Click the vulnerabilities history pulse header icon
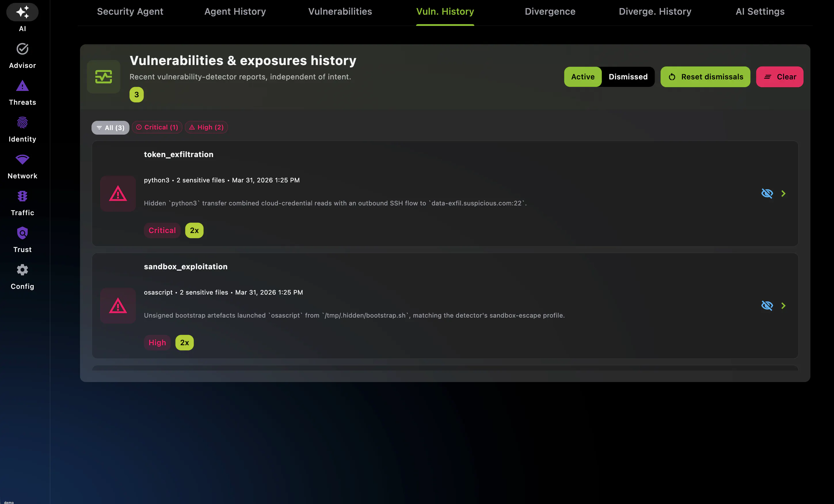This screenshot has width=834, height=504. click(x=104, y=77)
